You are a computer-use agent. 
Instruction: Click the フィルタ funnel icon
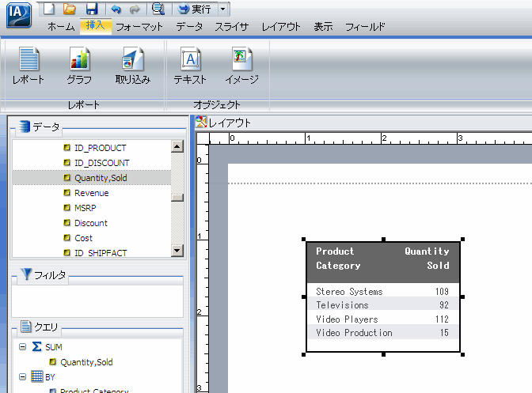tap(26, 274)
